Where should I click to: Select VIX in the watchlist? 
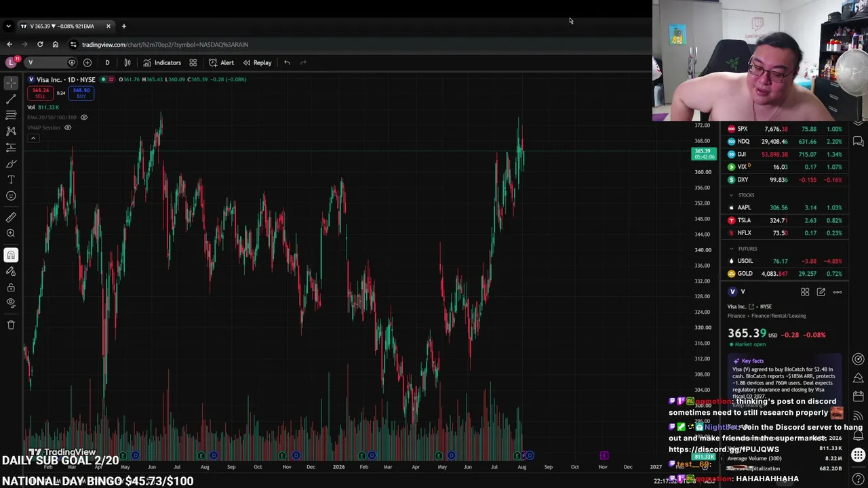point(785,167)
